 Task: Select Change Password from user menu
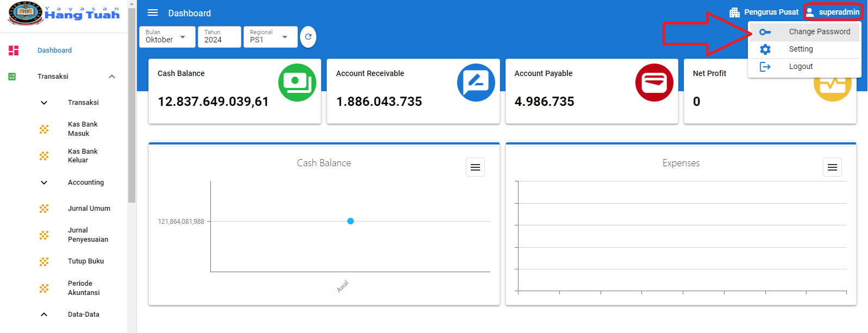click(819, 32)
